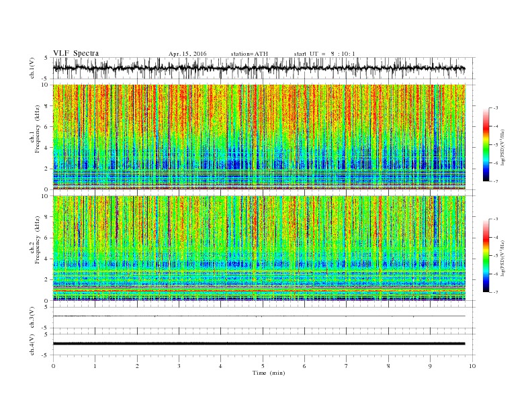532x411 pixels.
Task: Click the ch.3 voltage trace line
Action: click(259, 316)
